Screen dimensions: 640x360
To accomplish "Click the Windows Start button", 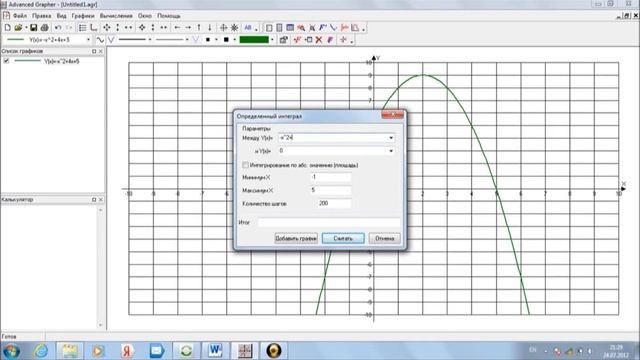I will (11, 351).
